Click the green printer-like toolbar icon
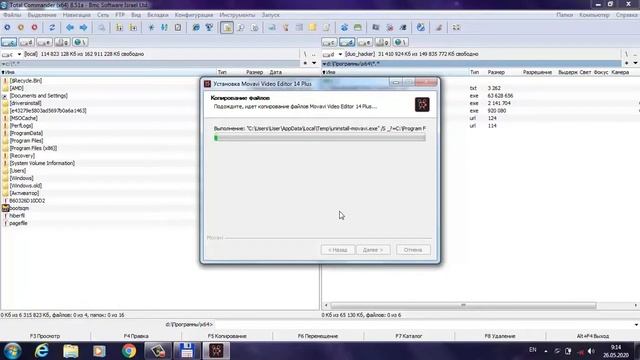Screen dimensions: 640x360 point(358,27)
